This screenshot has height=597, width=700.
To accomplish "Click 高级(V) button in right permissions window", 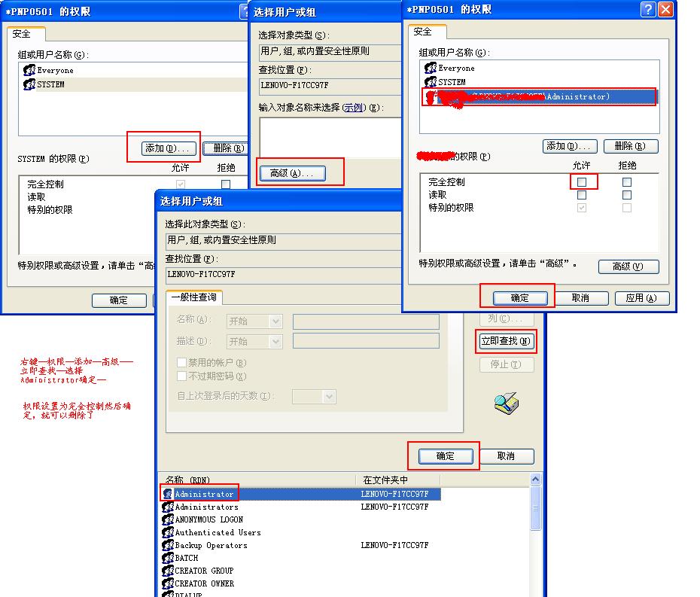I will tap(628, 267).
